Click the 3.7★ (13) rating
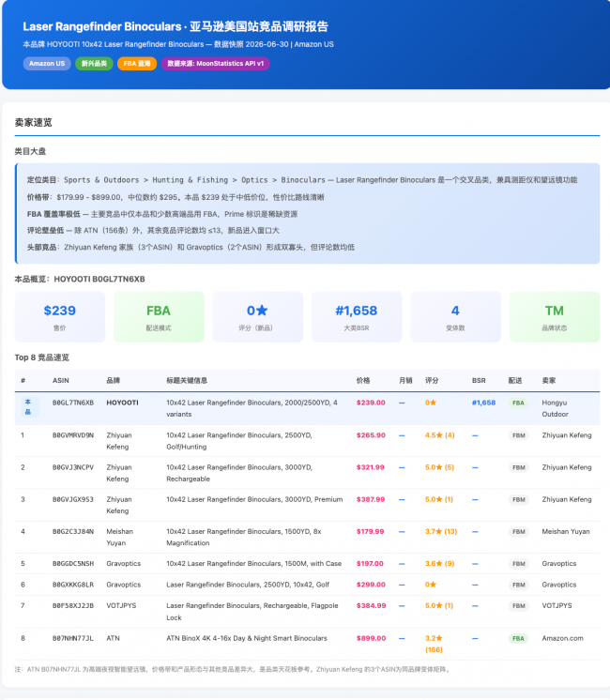 pyautogui.click(x=441, y=532)
